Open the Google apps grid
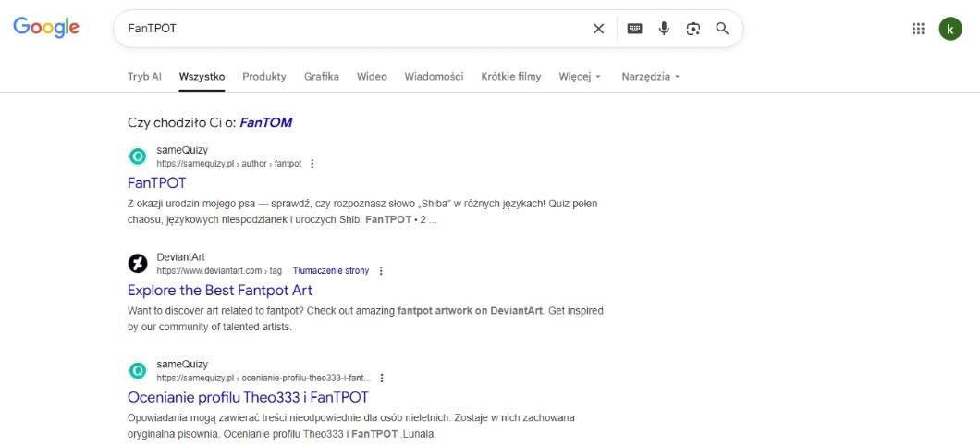The height and width of the screenshot is (447, 980). [x=918, y=29]
